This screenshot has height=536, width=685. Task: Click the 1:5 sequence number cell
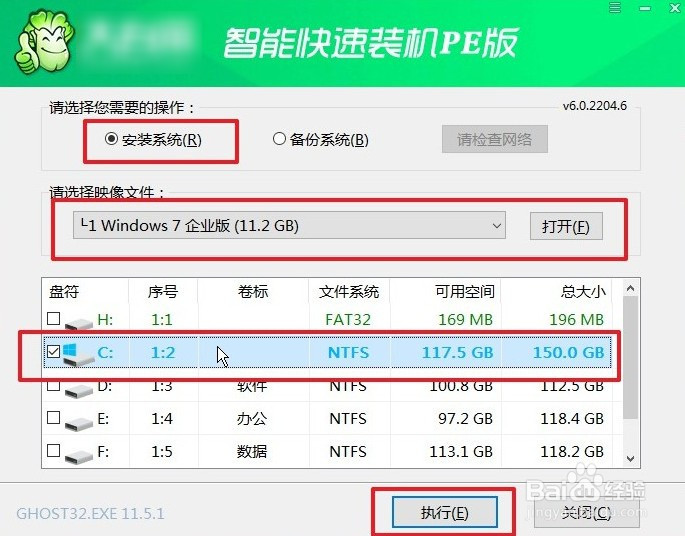coord(162,451)
